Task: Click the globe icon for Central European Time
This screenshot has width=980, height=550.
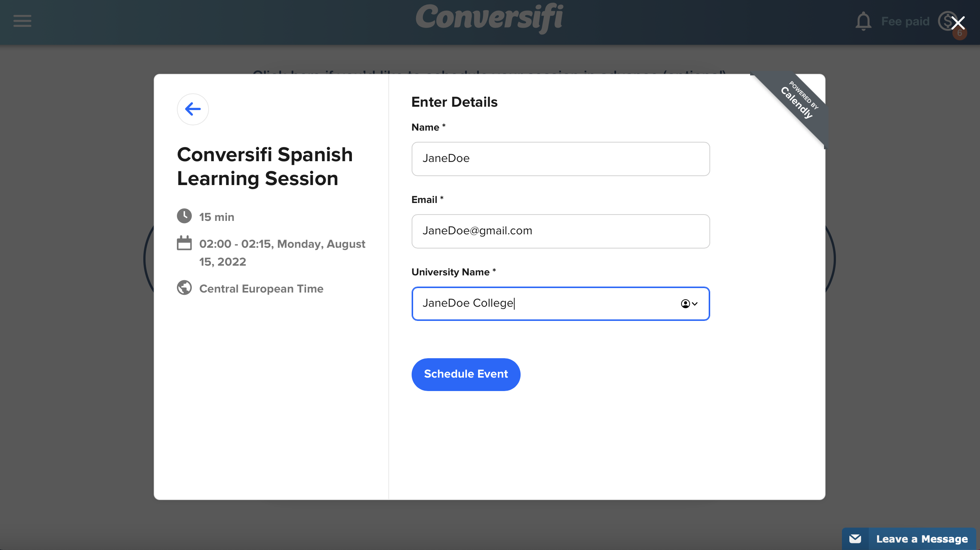Action: (x=185, y=288)
